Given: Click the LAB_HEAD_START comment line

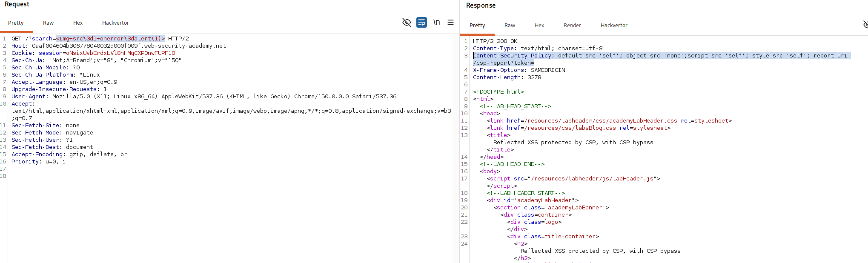Looking at the screenshot, I should [x=516, y=106].
